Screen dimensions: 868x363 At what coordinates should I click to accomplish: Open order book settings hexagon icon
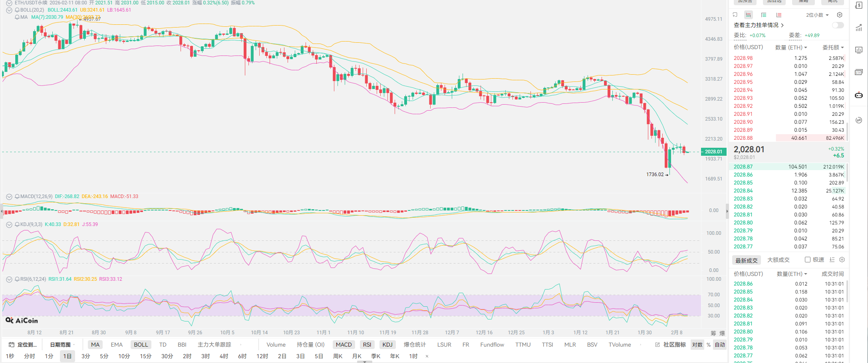click(840, 15)
